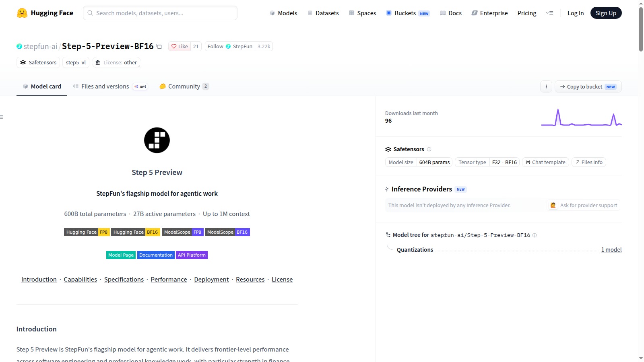This screenshot has height=362, width=644.
Task: Expand the extra navigation menu icon
Action: [549, 13]
